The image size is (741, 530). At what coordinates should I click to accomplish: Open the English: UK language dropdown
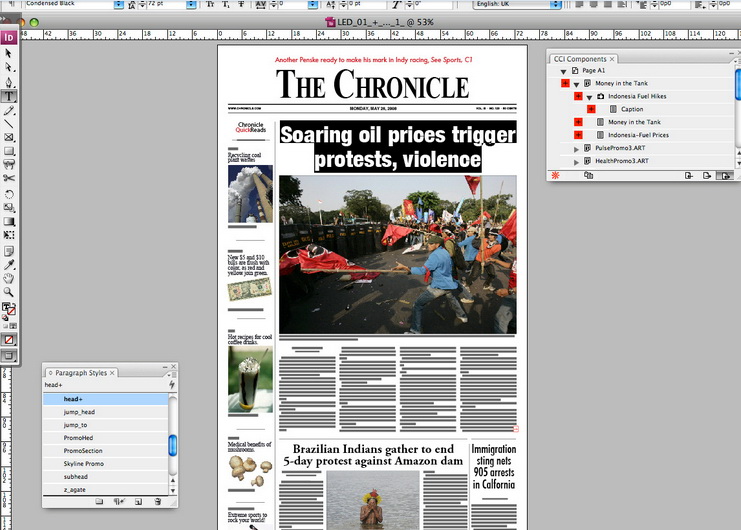(556, 5)
